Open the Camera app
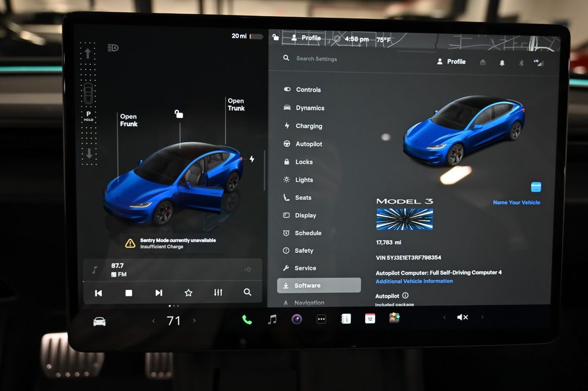 [297, 319]
